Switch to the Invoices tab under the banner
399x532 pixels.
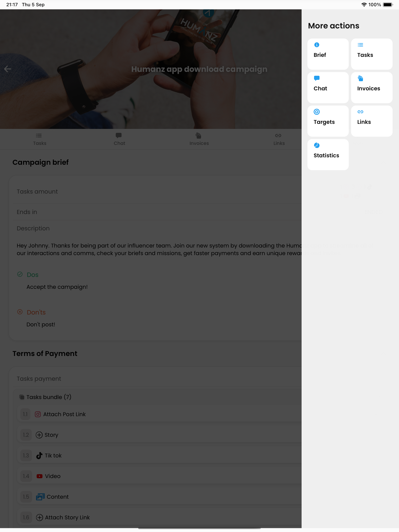click(199, 139)
